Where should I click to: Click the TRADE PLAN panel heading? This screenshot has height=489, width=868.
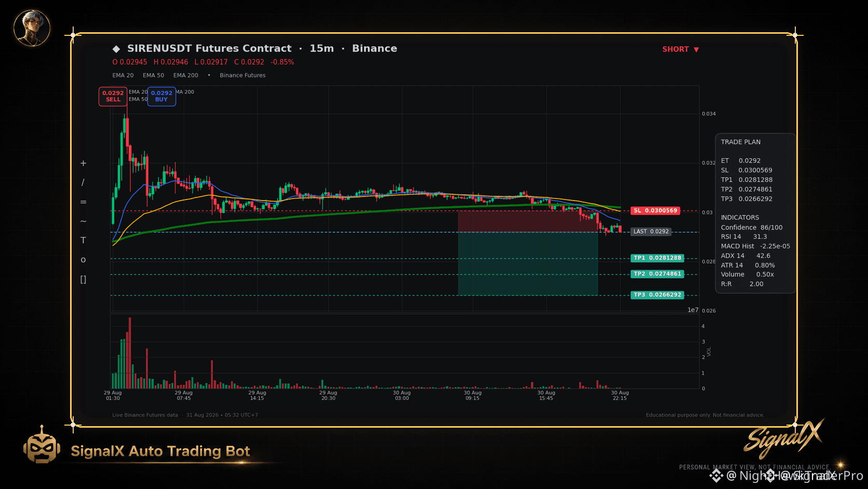[741, 142]
